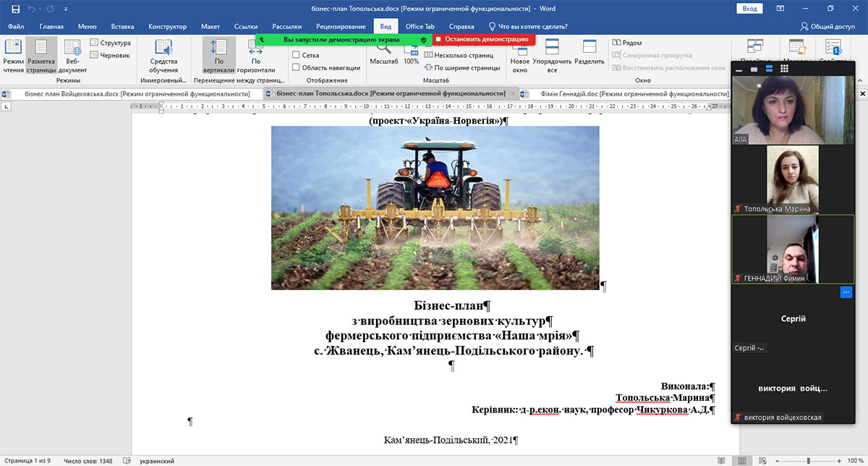The width and height of the screenshot is (868, 466).
Task: Click Новое окно in the ribbon
Action: (519, 55)
